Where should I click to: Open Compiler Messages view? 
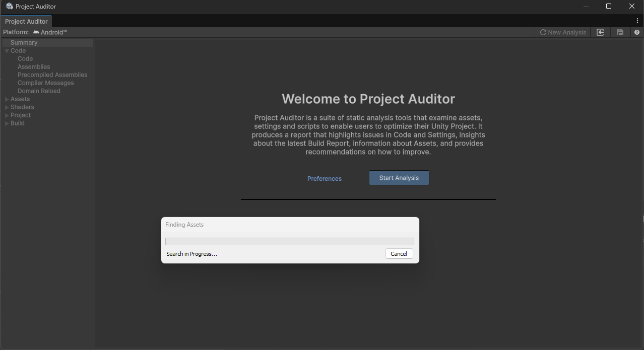coord(46,83)
